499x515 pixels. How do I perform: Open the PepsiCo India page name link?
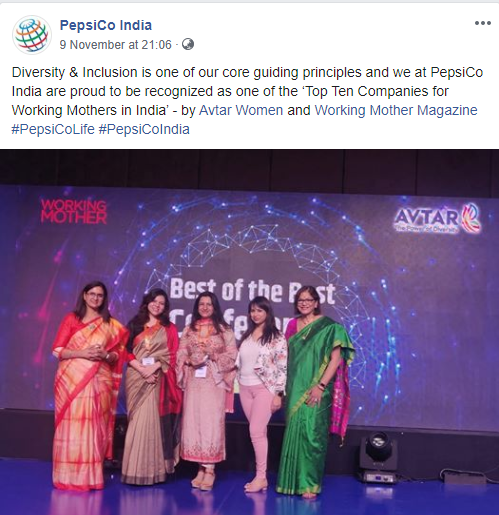[x=106, y=25]
